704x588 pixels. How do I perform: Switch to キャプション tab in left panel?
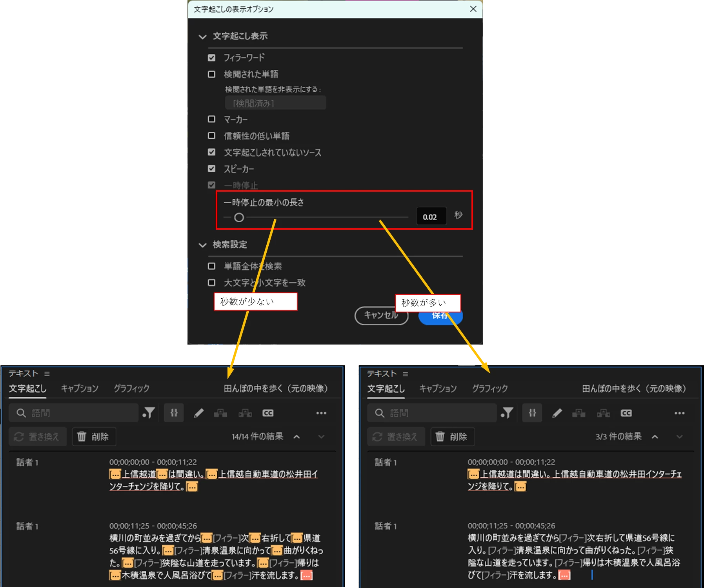point(80,388)
